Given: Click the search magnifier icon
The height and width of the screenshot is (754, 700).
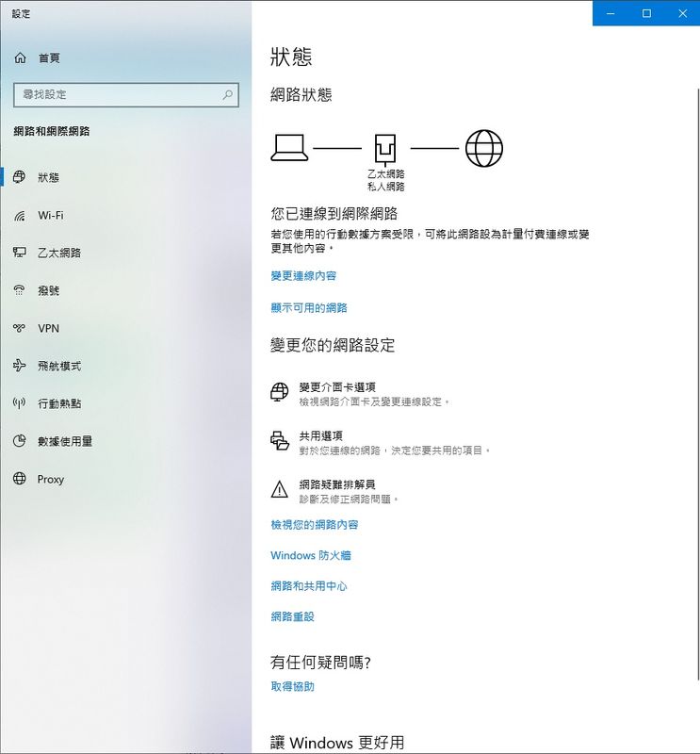Looking at the screenshot, I should click(x=227, y=95).
